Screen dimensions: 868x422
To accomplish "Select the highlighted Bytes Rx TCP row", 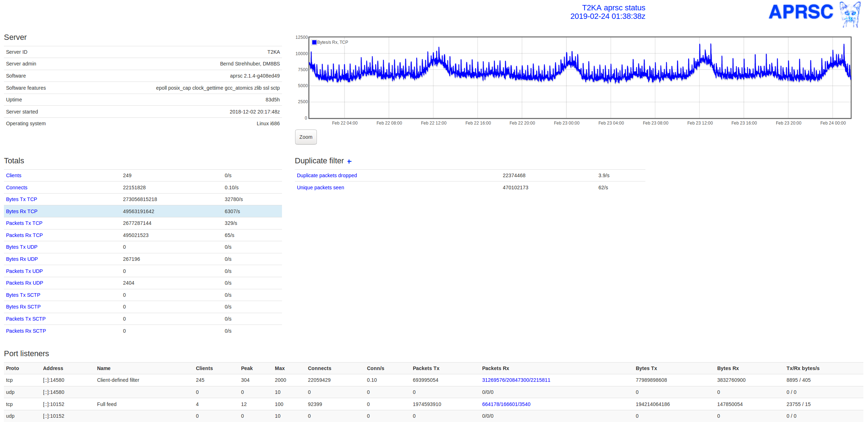I will click(x=22, y=211).
